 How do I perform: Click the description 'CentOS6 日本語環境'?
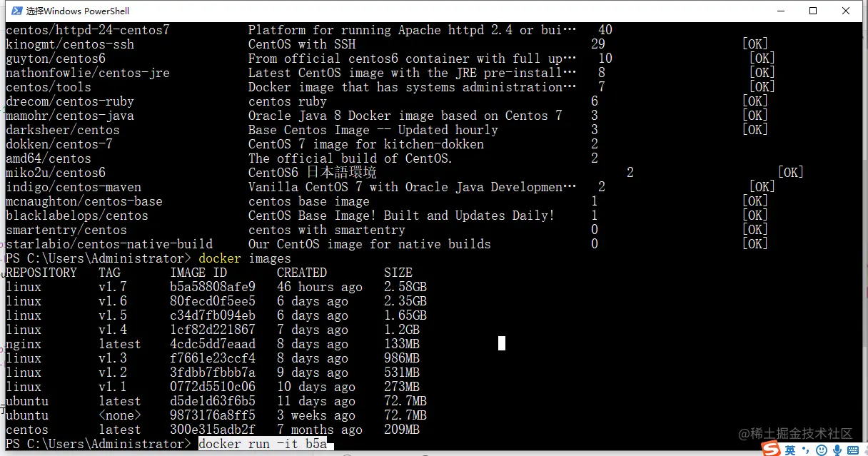point(313,173)
